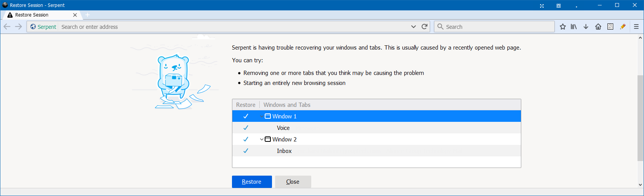Click the scrollbar up arrow

point(641,38)
